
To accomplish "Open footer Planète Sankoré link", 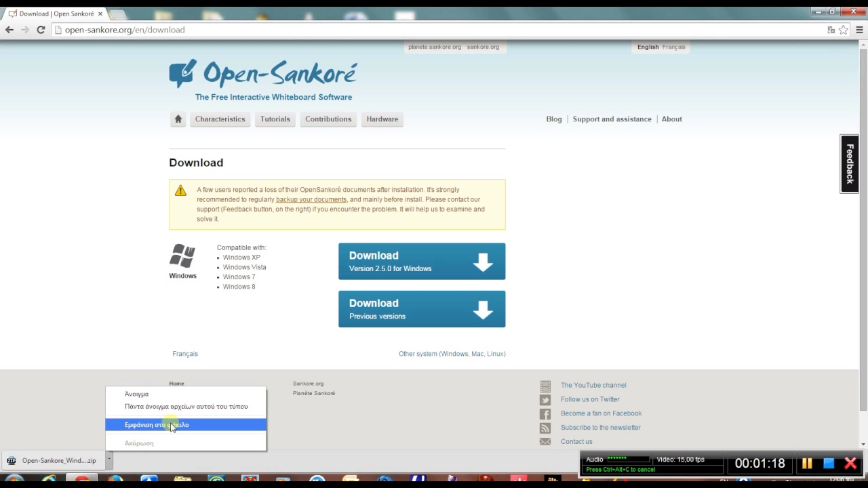I will [314, 393].
